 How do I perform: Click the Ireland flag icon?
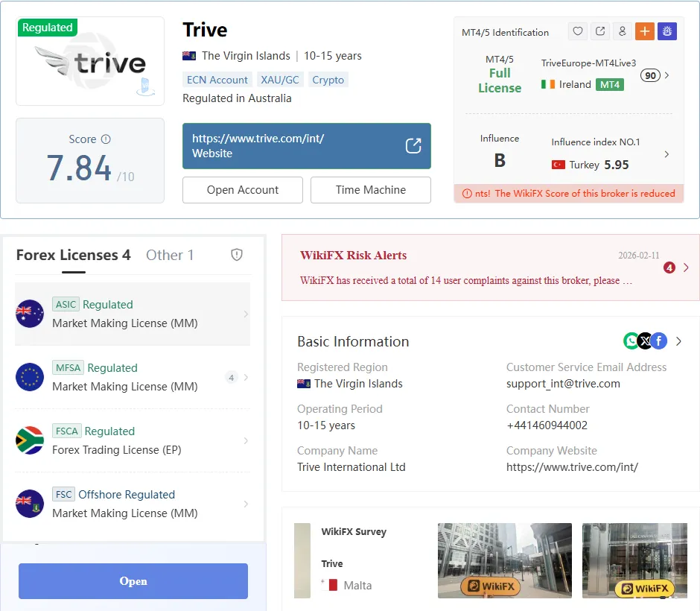(x=548, y=84)
